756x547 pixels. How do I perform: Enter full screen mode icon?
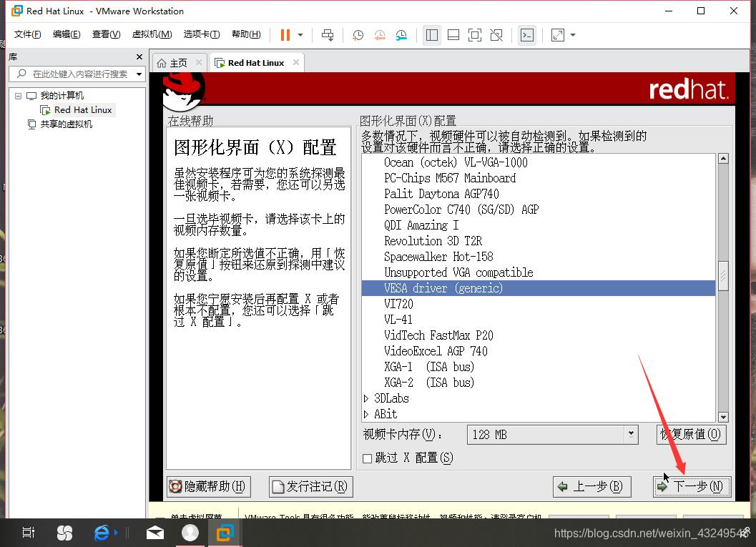coord(474,35)
